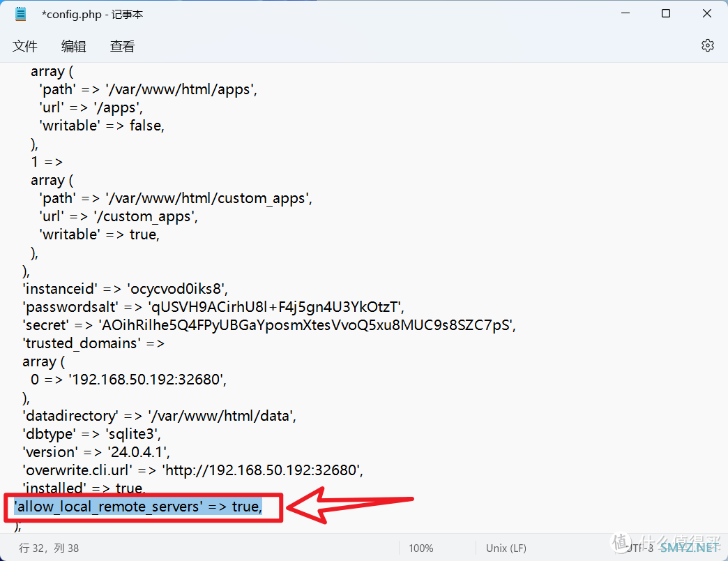Screen dimensions: 728x561
Task: Click the *config.php - 记事本 window title
Action: click(x=92, y=15)
